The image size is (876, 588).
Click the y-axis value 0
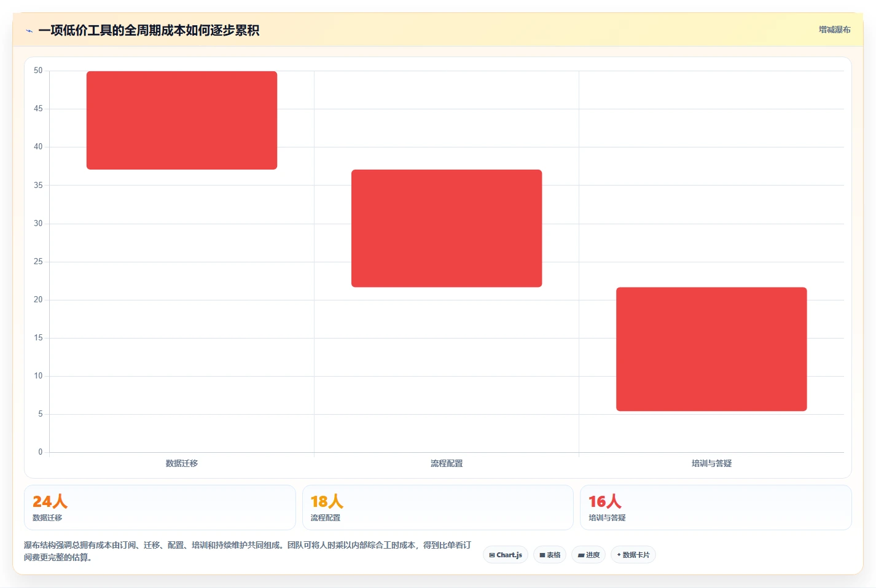point(41,452)
